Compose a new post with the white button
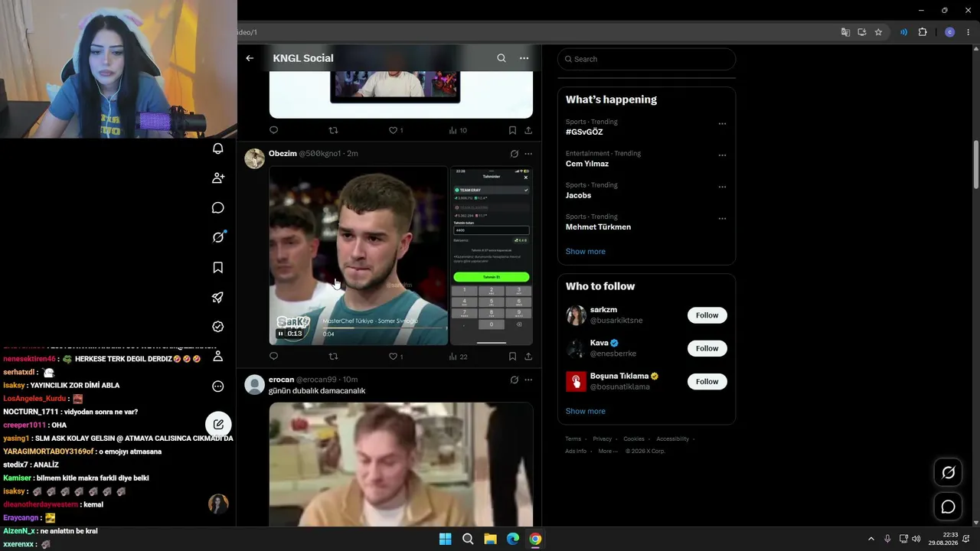 219,424
